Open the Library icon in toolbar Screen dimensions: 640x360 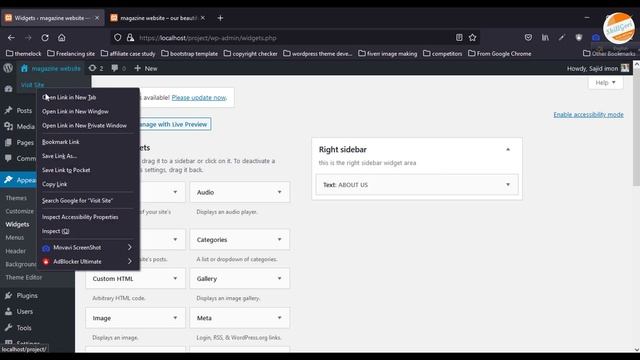tap(545, 38)
